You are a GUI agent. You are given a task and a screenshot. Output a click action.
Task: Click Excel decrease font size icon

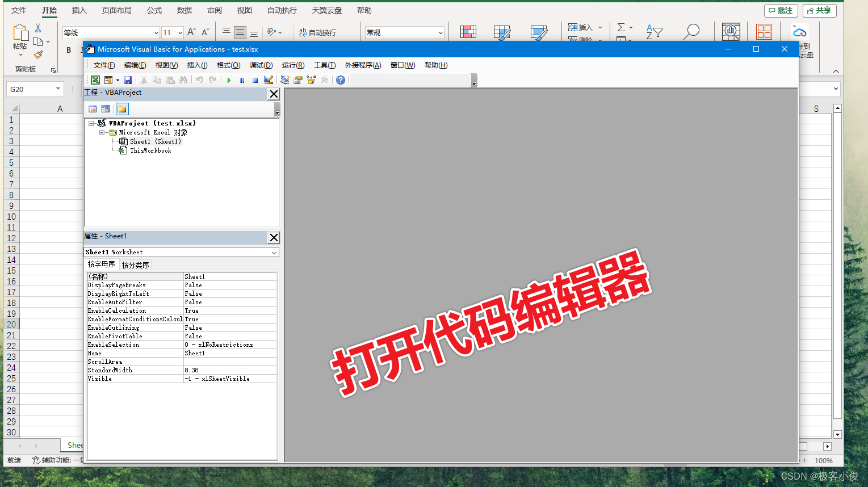tap(205, 32)
